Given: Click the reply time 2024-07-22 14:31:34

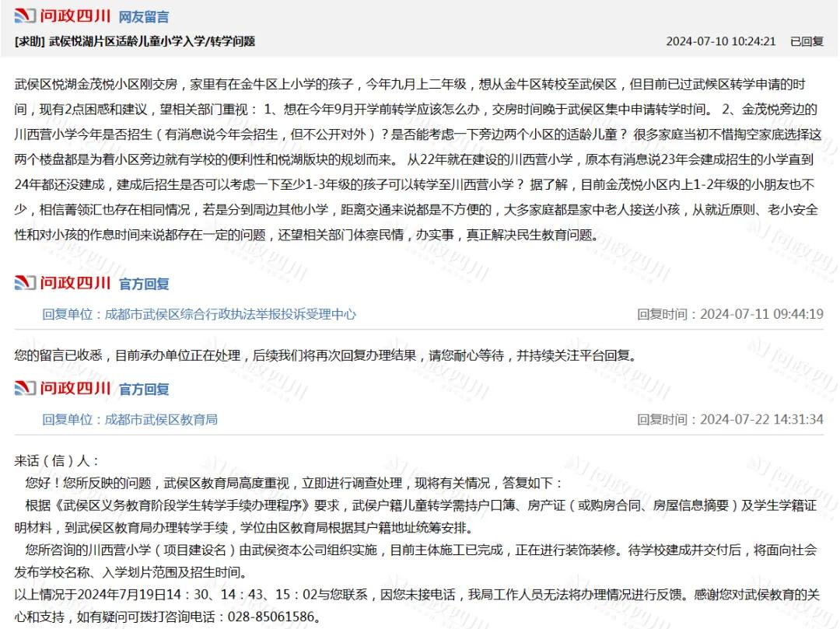Looking at the screenshot, I should (761, 420).
